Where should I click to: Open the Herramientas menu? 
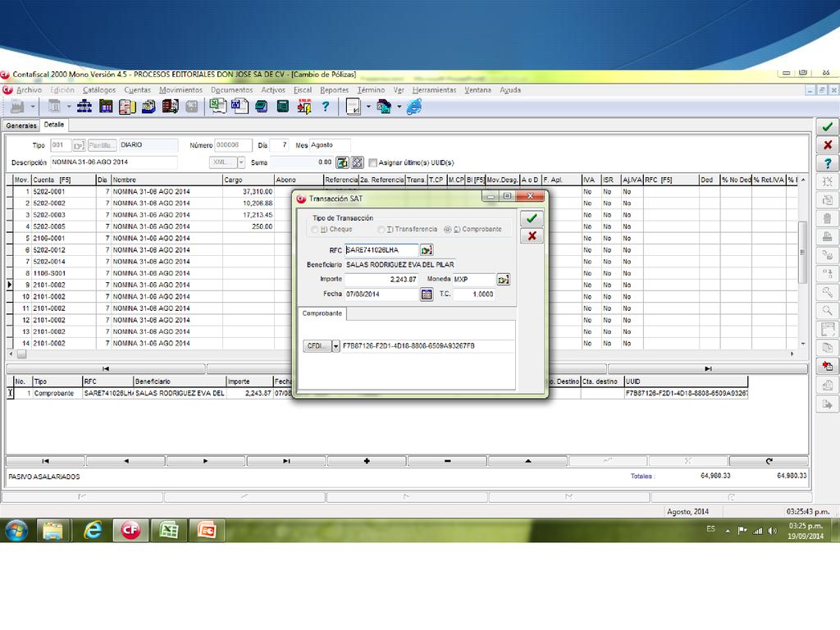[x=434, y=90]
